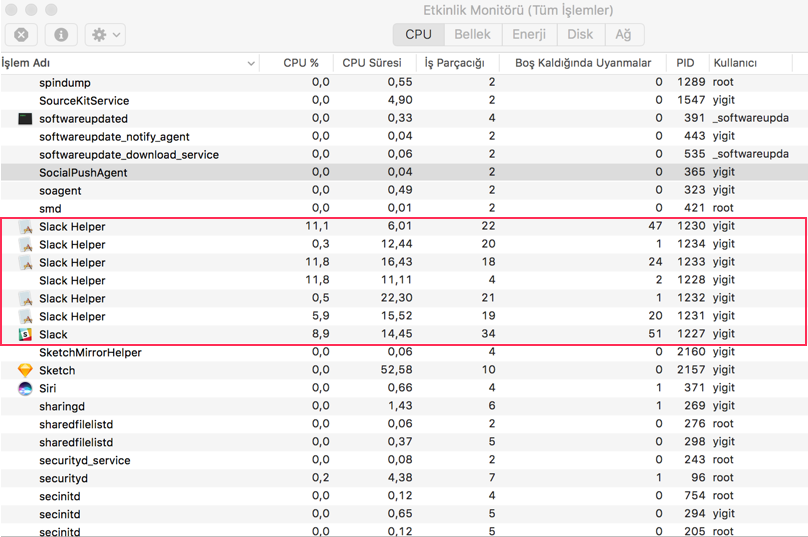
Task: Sort by the İşlem Adı column header
Action: pos(129,63)
